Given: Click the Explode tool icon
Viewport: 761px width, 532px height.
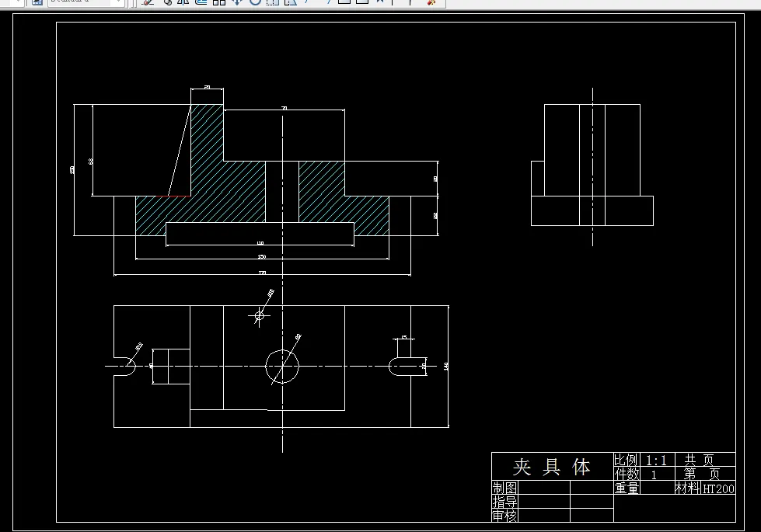Looking at the screenshot, I should click(431, 2).
